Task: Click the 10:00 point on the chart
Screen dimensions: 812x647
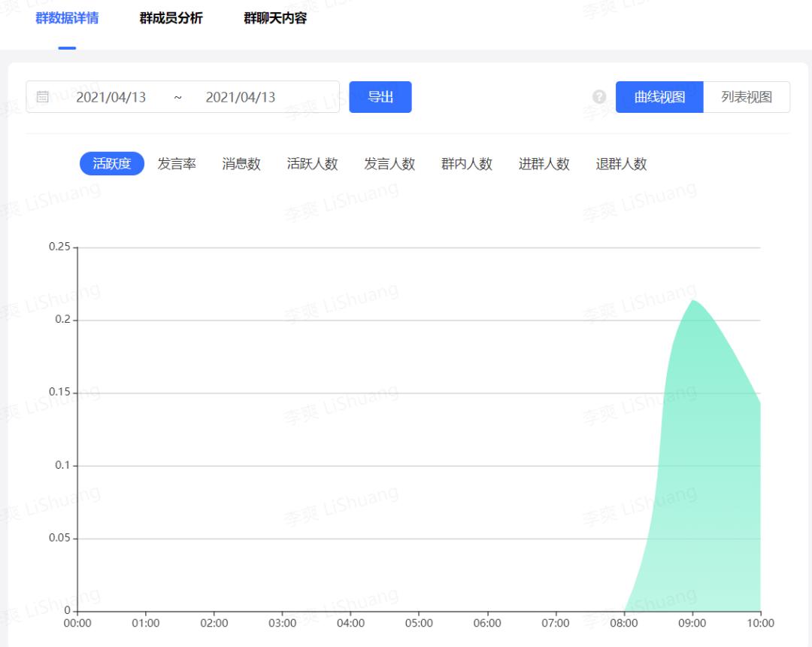Action: [760, 403]
